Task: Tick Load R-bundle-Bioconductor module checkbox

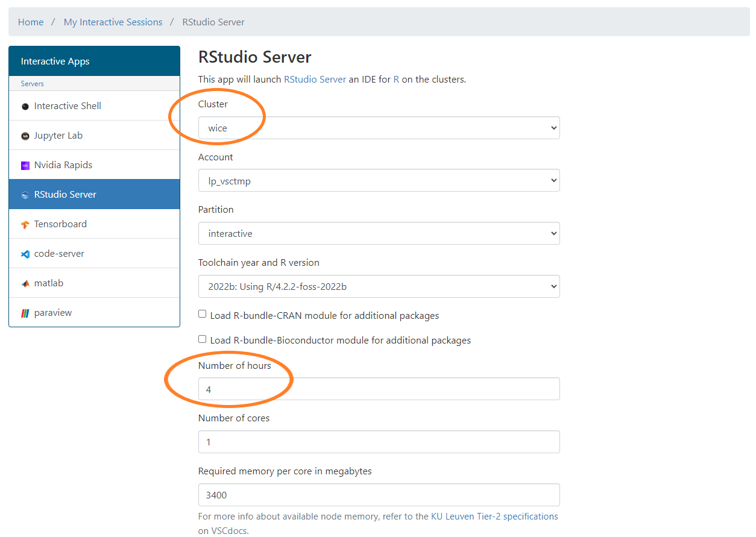Action: [203, 339]
